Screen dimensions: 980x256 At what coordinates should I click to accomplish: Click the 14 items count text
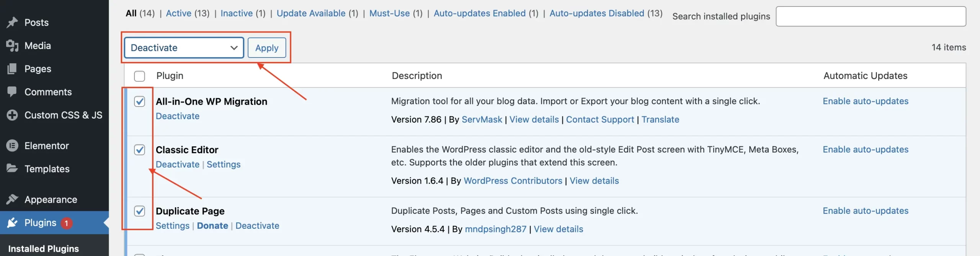click(x=949, y=48)
